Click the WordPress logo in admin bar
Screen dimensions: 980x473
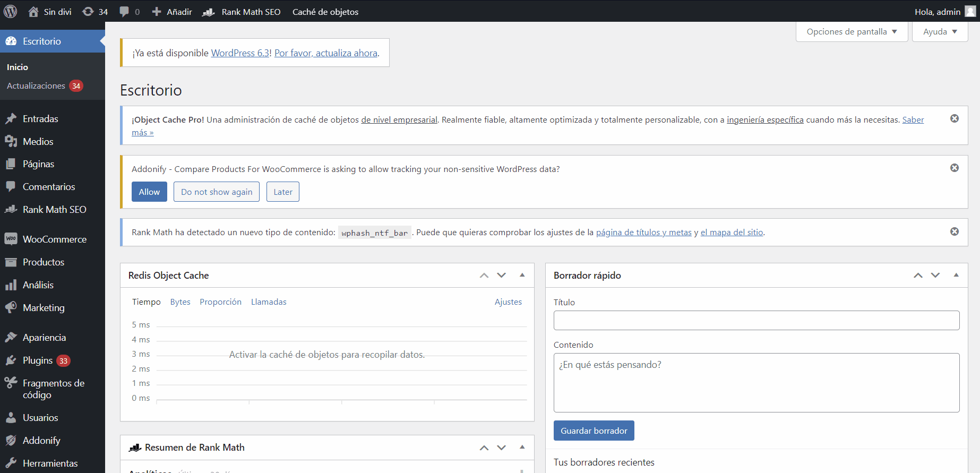point(11,11)
